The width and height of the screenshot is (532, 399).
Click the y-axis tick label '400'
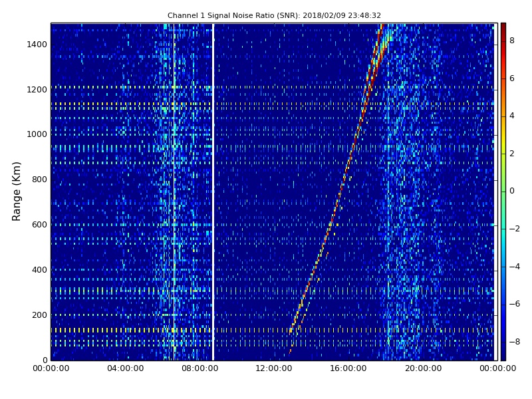pyautogui.click(x=39, y=270)
